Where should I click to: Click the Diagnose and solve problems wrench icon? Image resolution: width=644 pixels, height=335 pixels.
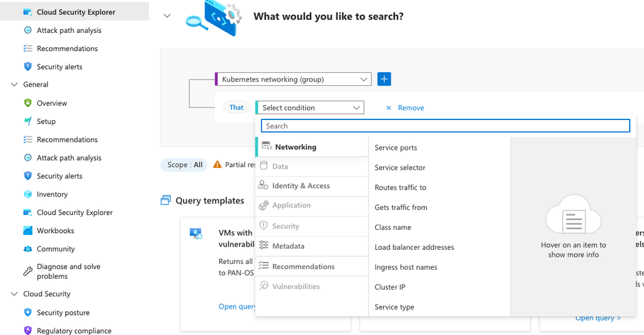tap(28, 271)
